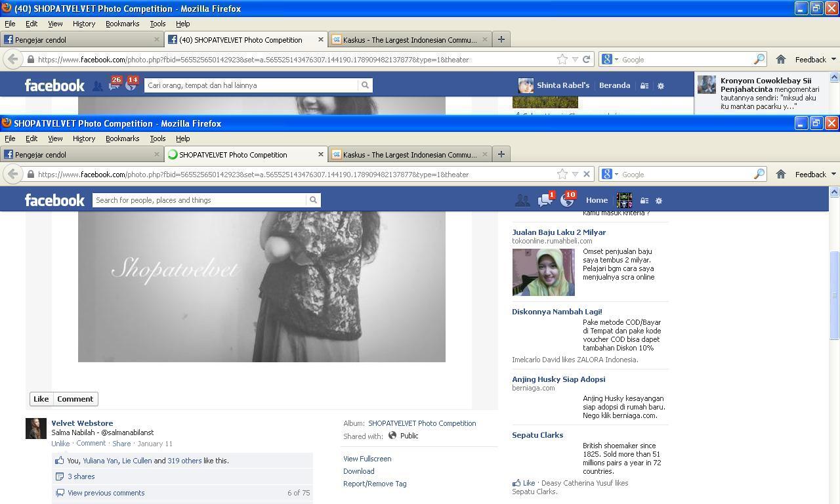
Task: Click vertical scrollbar thumb front window
Action: click(834, 295)
